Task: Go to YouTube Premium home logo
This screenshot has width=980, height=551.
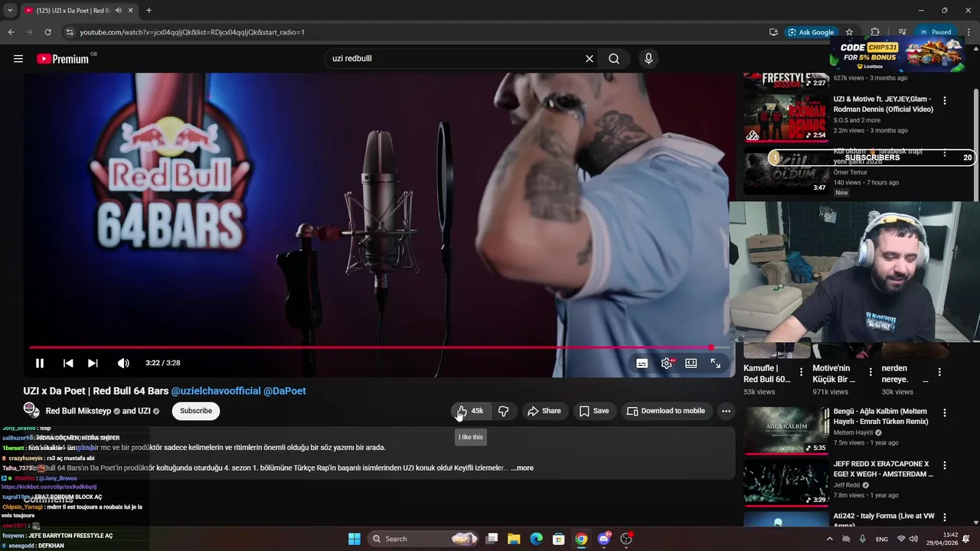Action: [x=63, y=59]
